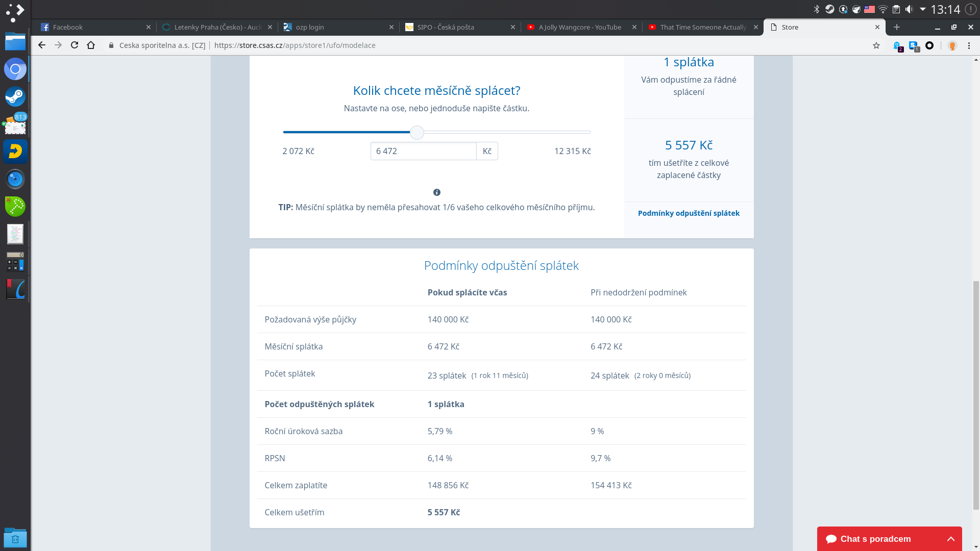This screenshot has height=551, width=980.
Task: Open the red bookmark notebook dock icon
Action: point(15,289)
